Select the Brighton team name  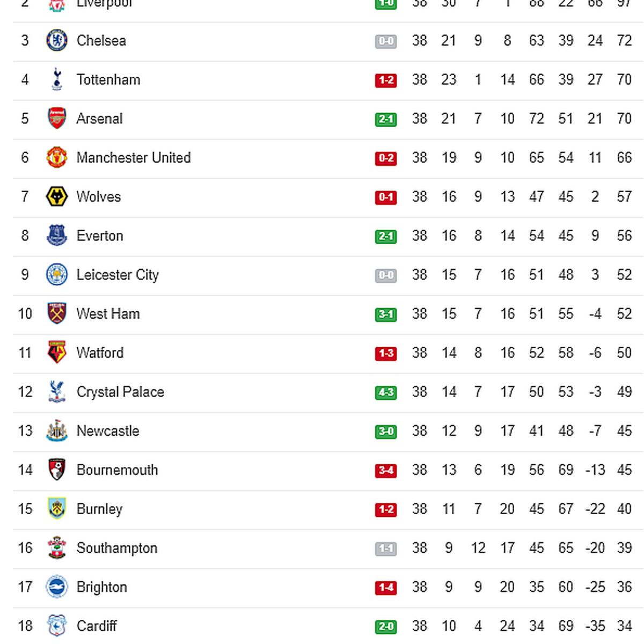tap(102, 587)
